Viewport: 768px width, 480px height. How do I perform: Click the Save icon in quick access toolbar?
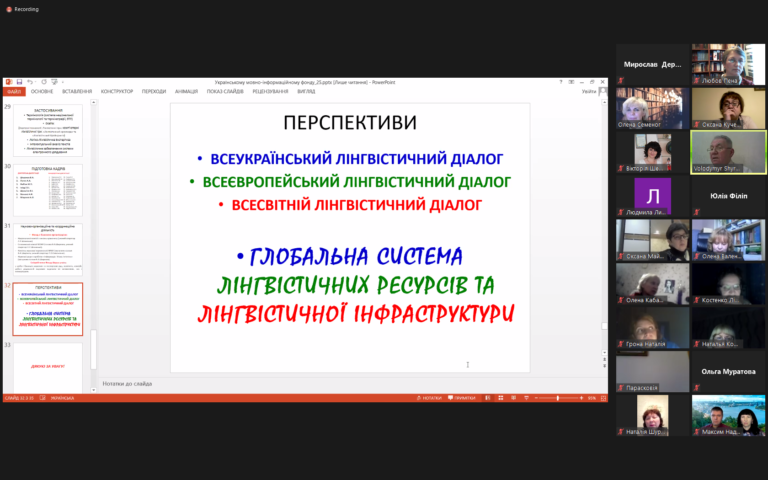20,82
